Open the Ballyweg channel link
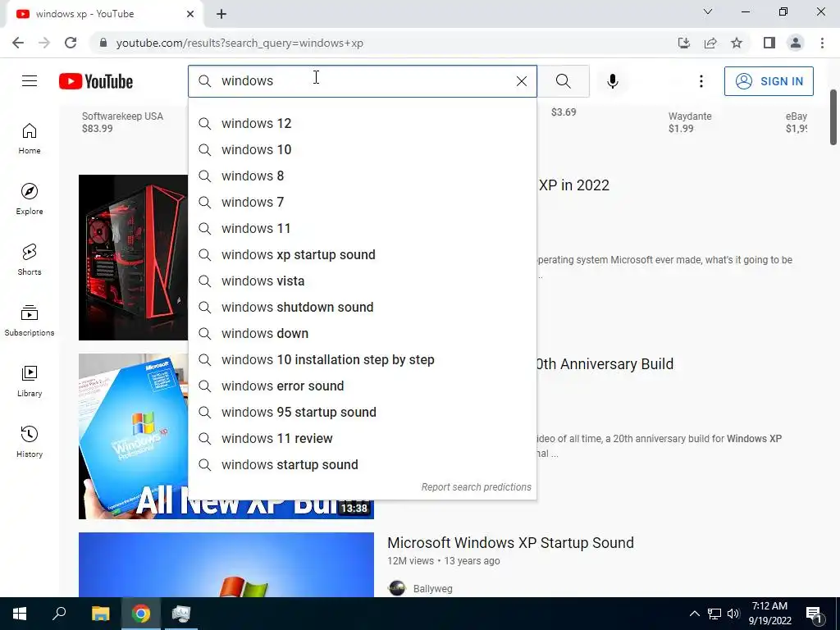This screenshot has width=840, height=630. pos(433,589)
